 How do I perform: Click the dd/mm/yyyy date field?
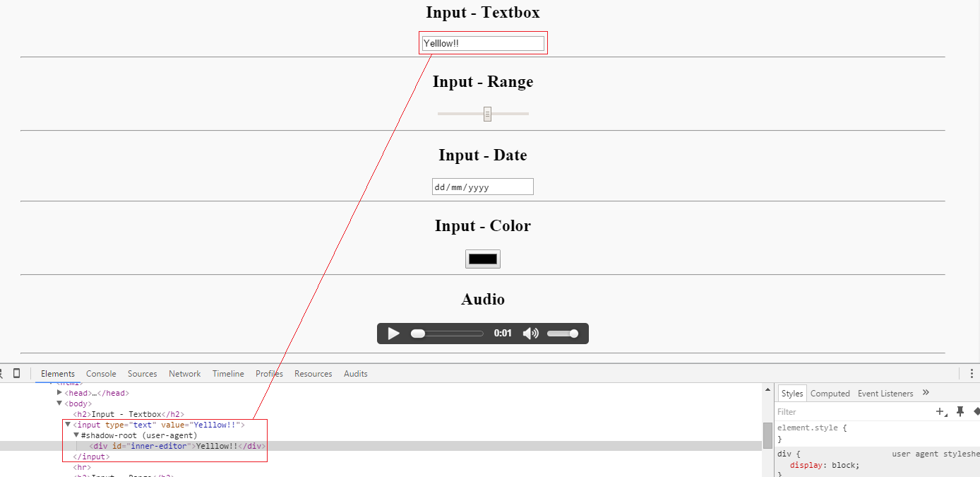[483, 187]
